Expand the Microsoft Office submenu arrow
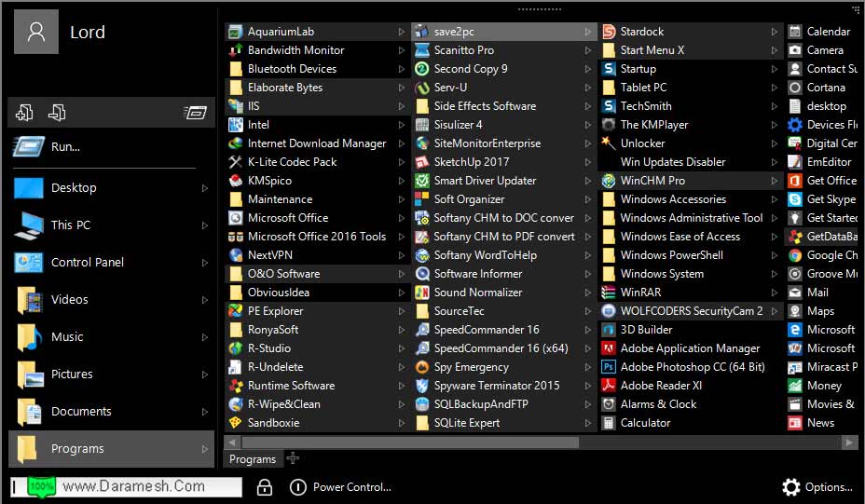865x504 pixels. pos(402,218)
